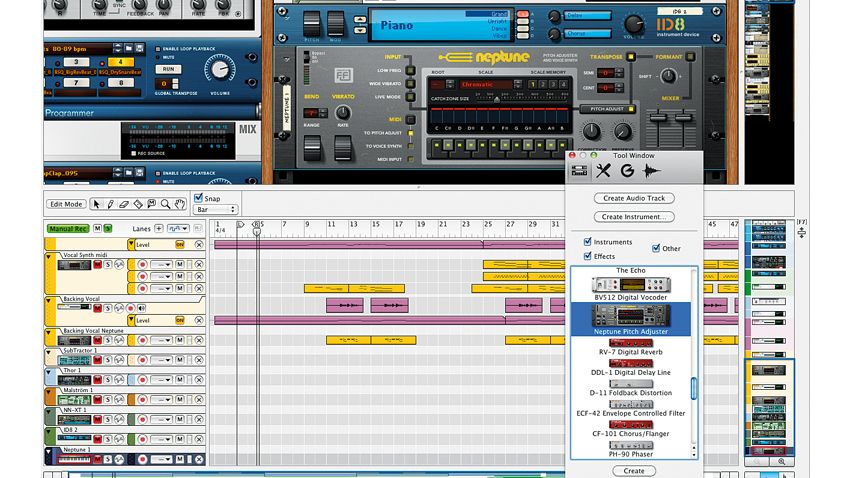Adjust the ID8 Volume knob
This screenshot has width=850, height=478.
633,24
